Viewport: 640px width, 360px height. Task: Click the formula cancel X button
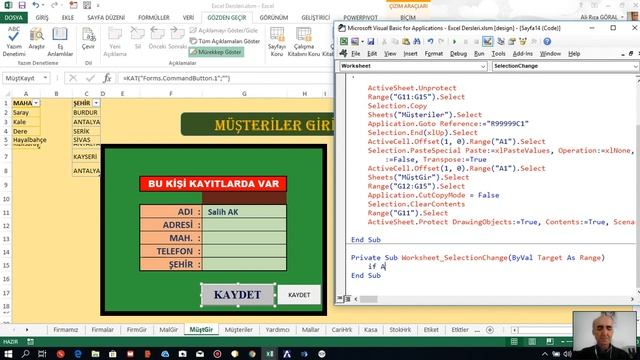[73, 78]
